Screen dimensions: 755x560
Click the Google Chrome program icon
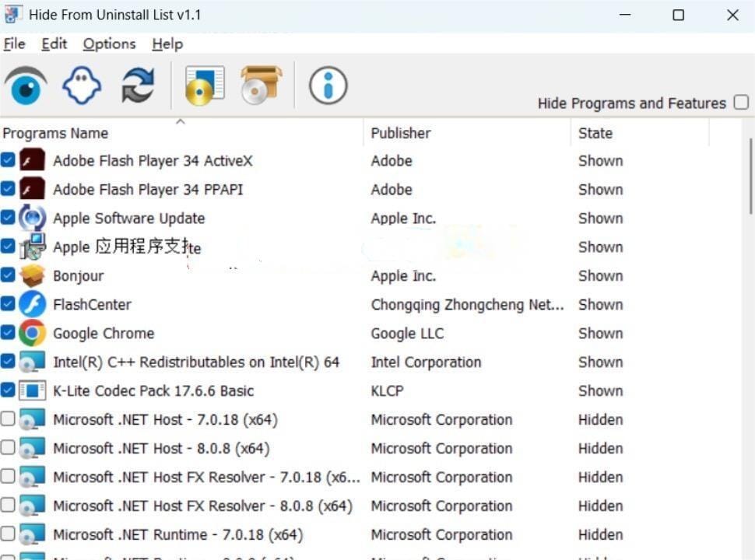32,333
